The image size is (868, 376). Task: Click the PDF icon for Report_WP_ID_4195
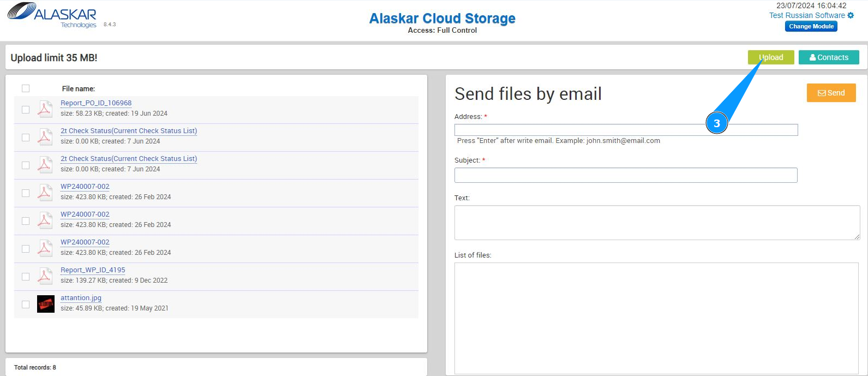pos(45,276)
